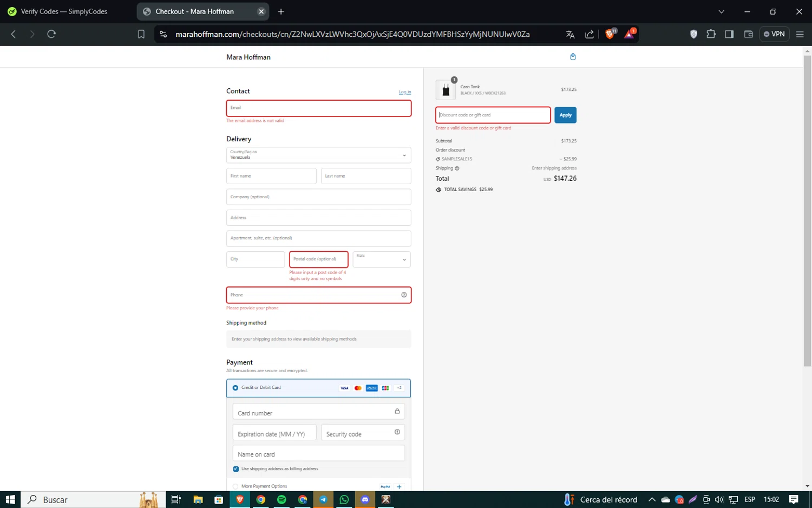The height and width of the screenshot is (508, 812).
Task: Click the Postal code field
Action: click(318, 259)
